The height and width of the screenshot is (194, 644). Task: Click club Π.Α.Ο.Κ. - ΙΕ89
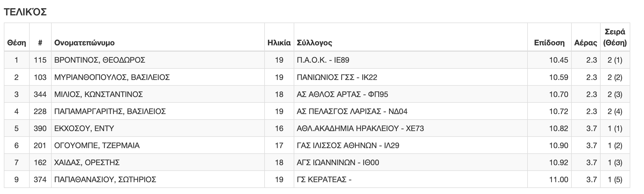[323, 60]
